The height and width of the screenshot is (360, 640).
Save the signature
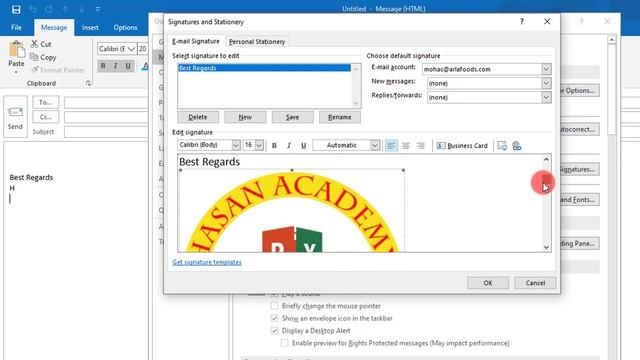pos(293,117)
